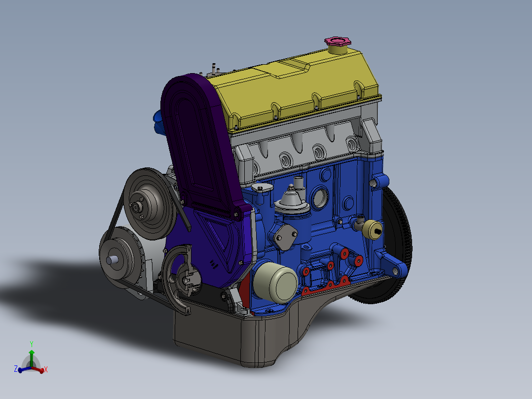Click the blue pipe behind timing cover
Image resolution: width=532 pixels, height=399 pixels.
point(157,122)
